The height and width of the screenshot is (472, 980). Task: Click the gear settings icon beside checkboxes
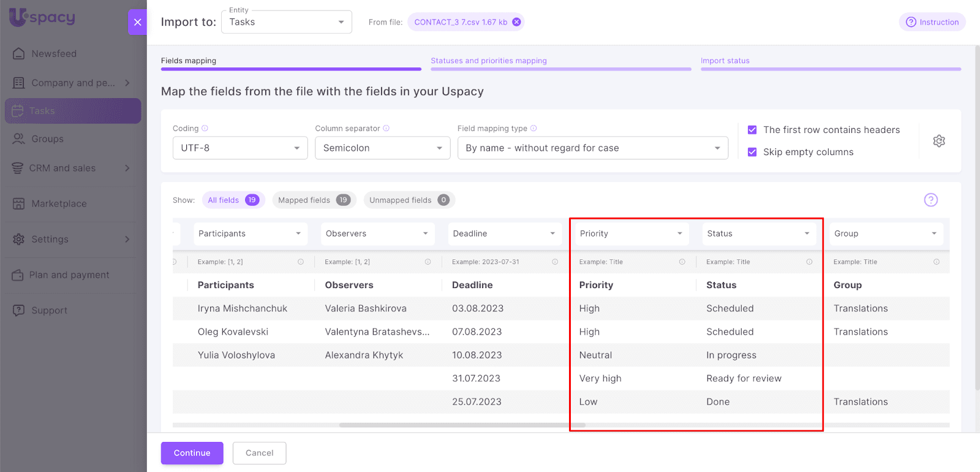click(938, 141)
